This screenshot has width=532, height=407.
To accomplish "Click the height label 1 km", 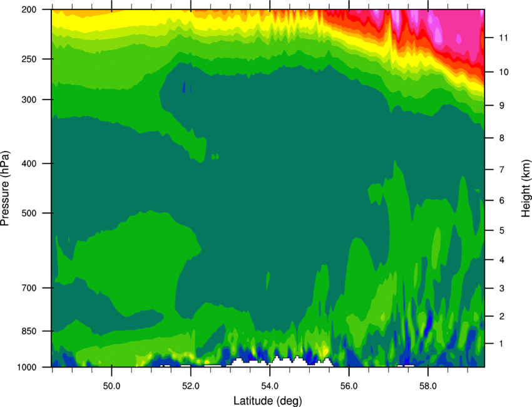I will coord(502,344).
